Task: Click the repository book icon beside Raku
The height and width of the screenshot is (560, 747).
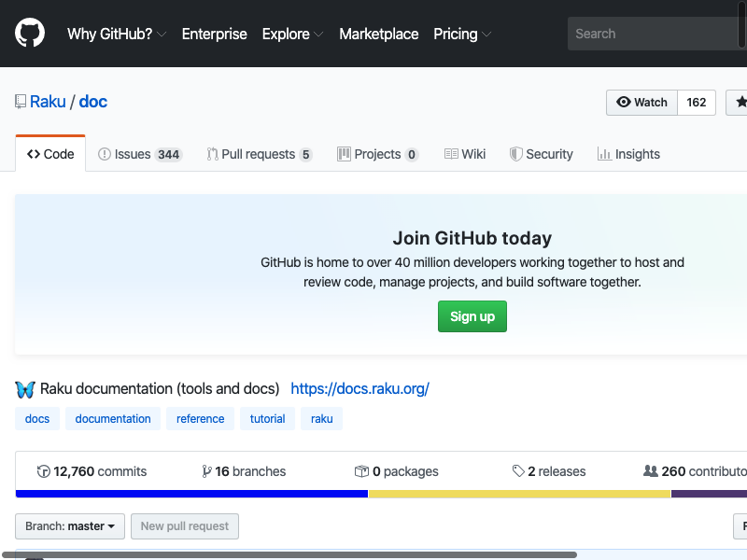Action: [x=21, y=102]
